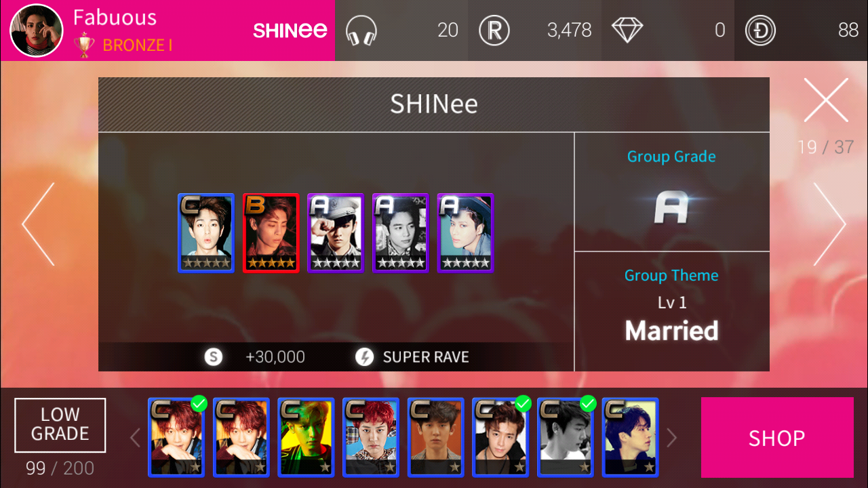Image resolution: width=868 pixels, height=488 pixels.
Task: Click the S score bonus icon
Action: pos(214,357)
